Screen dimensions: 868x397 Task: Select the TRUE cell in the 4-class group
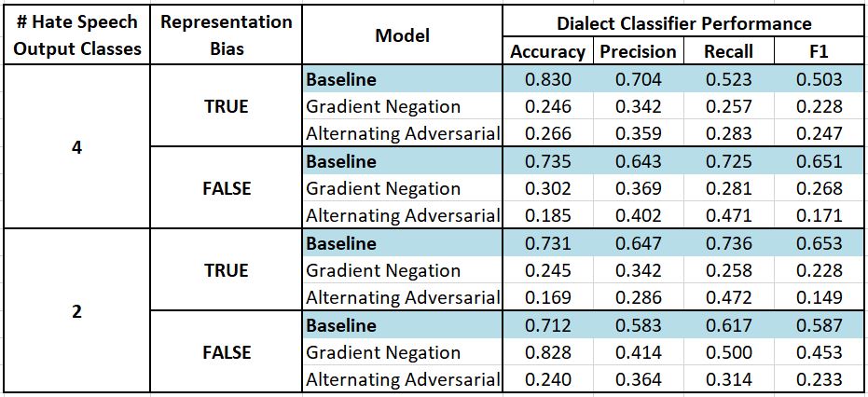click(226, 107)
